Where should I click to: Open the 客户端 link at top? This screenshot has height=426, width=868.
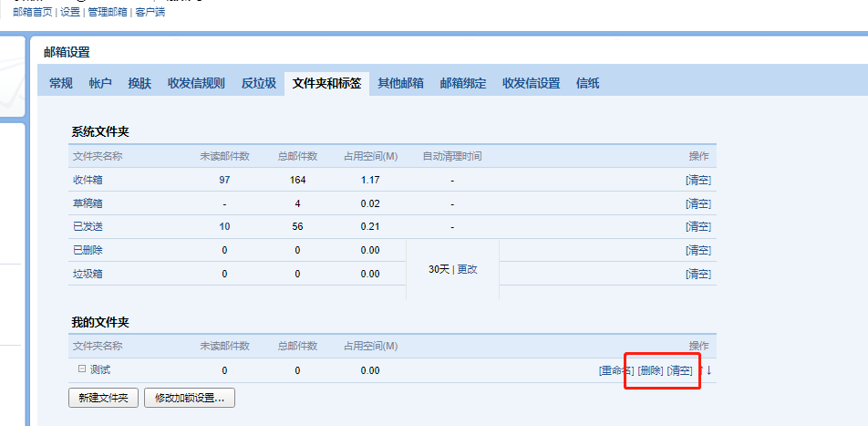pos(150,12)
